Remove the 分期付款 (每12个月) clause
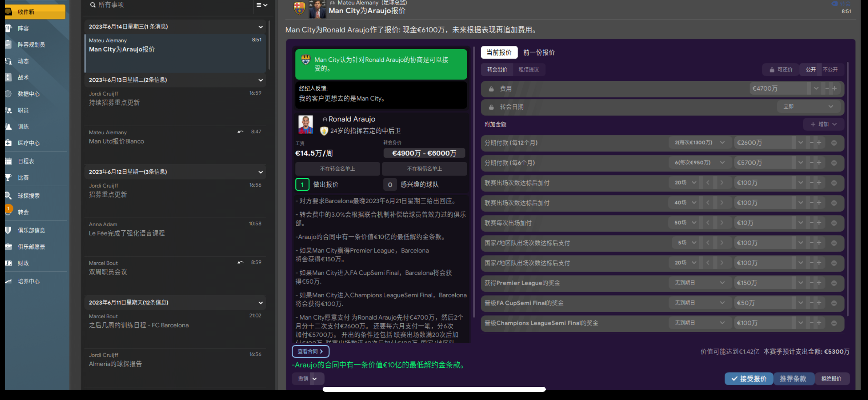This screenshot has width=868, height=400. pyautogui.click(x=834, y=143)
